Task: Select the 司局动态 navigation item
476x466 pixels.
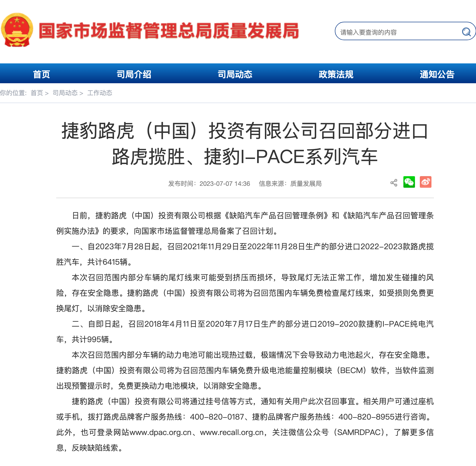Action: tap(235, 74)
